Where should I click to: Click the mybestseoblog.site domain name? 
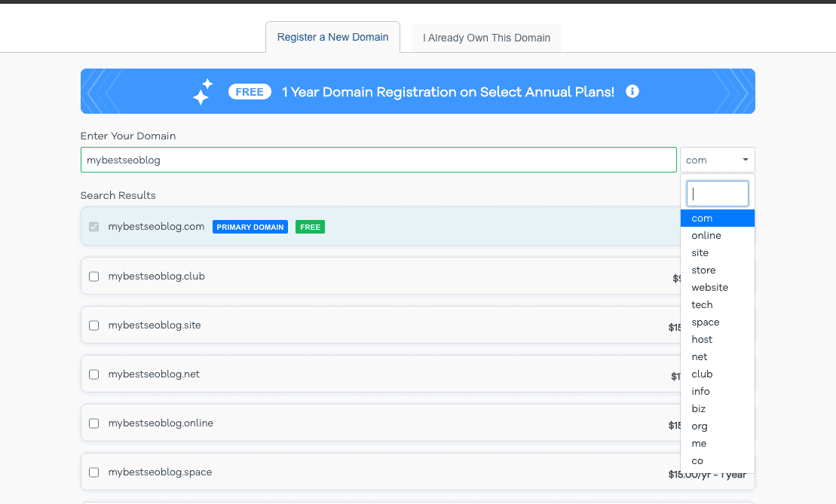click(x=155, y=325)
